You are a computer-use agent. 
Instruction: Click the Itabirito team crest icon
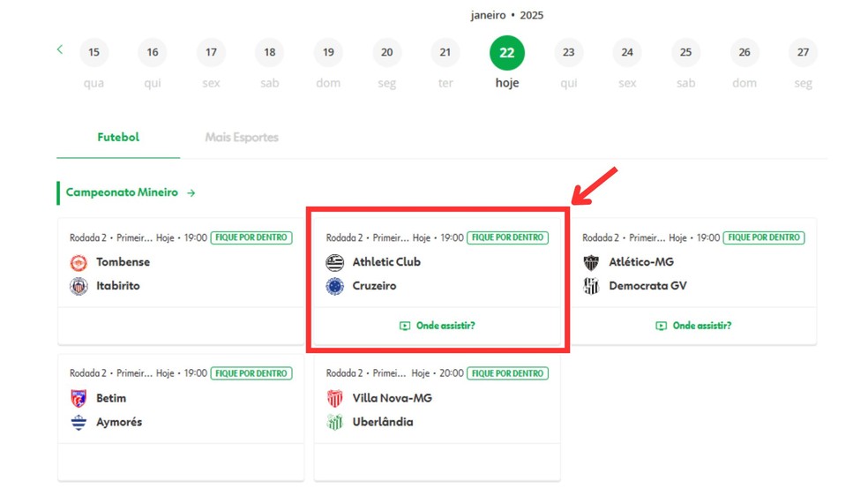pyautogui.click(x=79, y=286)
